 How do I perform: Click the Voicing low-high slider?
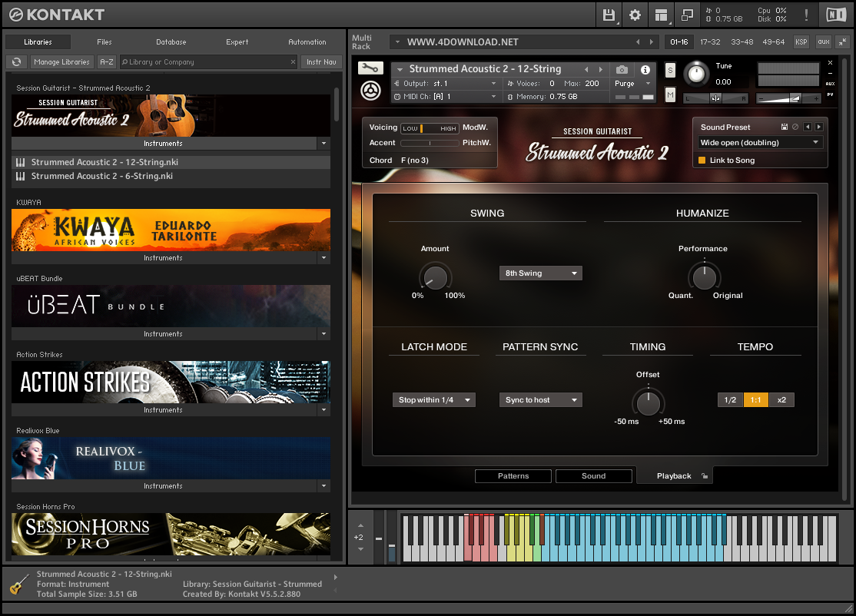click(430, 128)
